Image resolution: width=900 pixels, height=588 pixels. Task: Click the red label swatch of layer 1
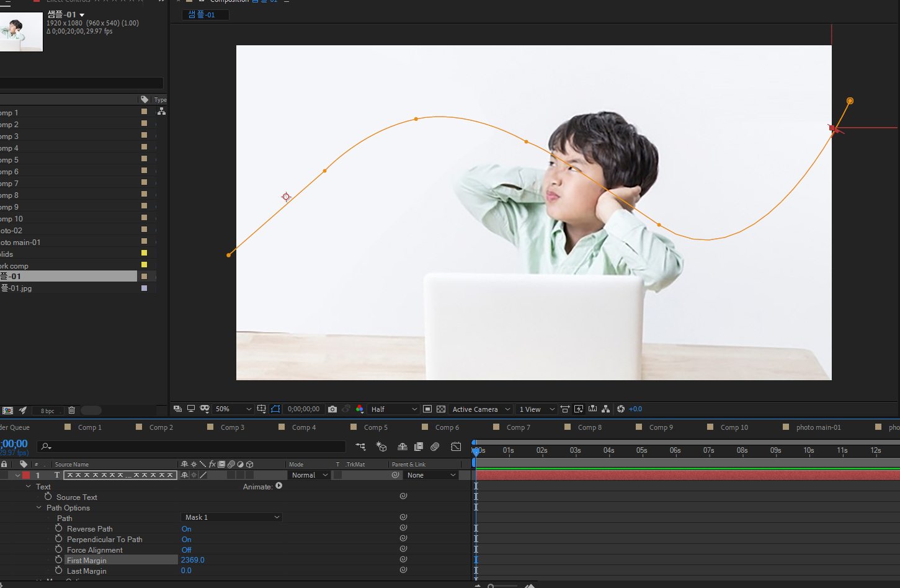click(26, 475)
